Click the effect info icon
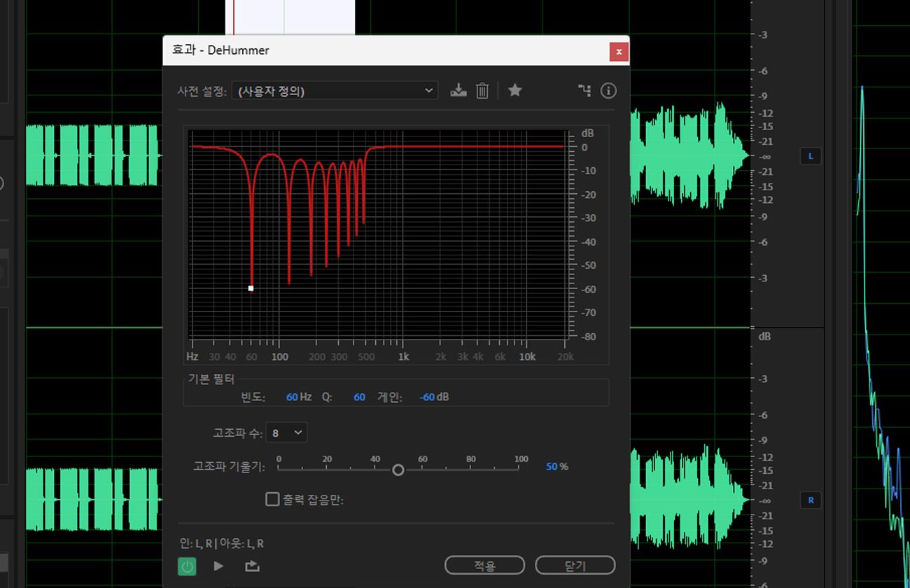Image resolution: width=910 pixels, height=588 pixels. 608,90
